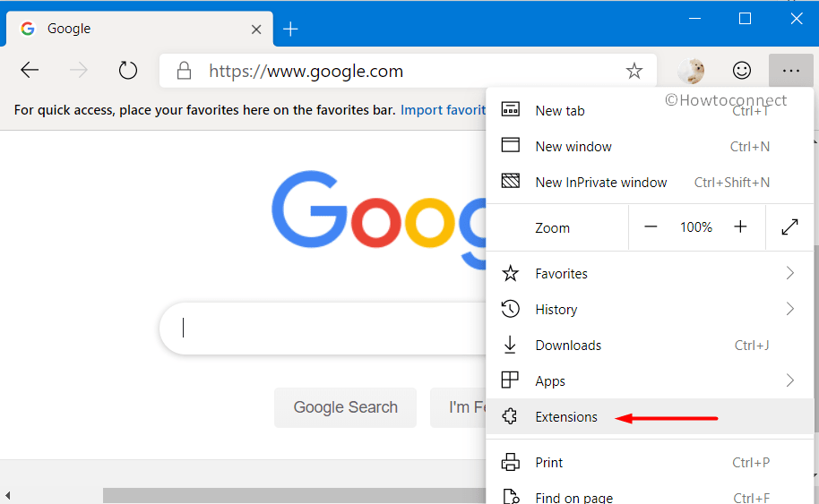Click the horizontal scrollbar thumb

coord(295,495)
